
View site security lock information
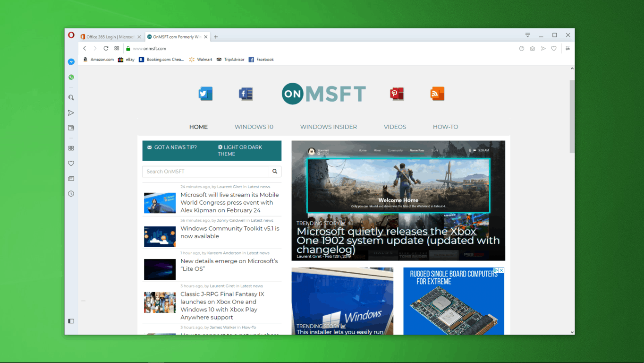click(x=128, y=49)
